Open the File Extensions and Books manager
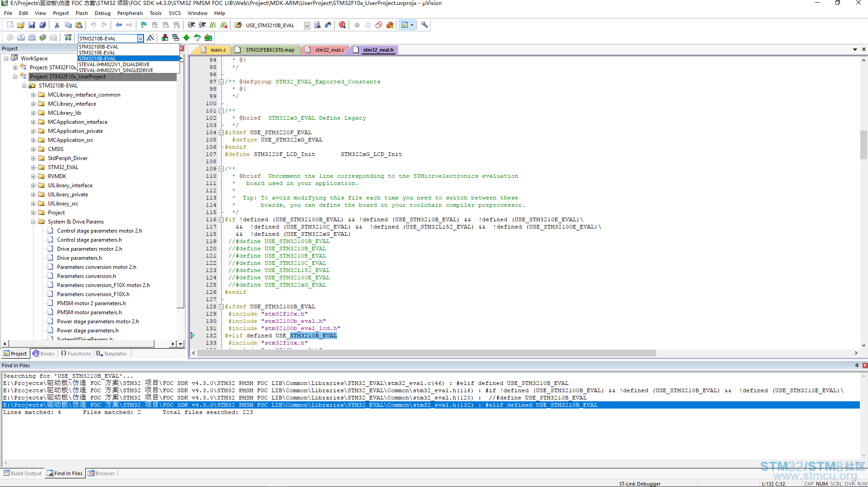 pyautogui.click(x=164, y=38)
